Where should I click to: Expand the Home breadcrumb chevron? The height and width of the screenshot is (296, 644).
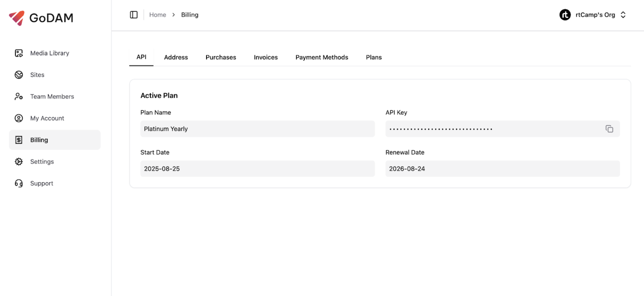click(173, 15)
